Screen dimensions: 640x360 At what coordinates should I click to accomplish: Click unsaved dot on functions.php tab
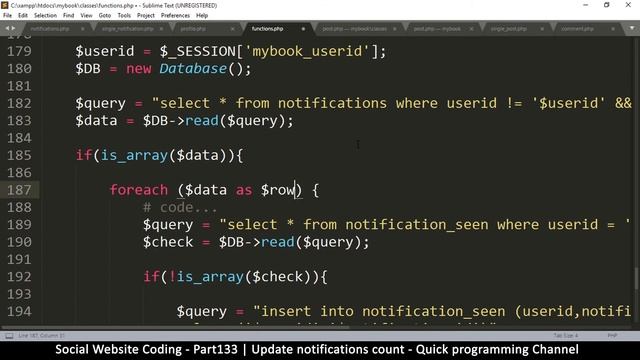coord(303,29)
